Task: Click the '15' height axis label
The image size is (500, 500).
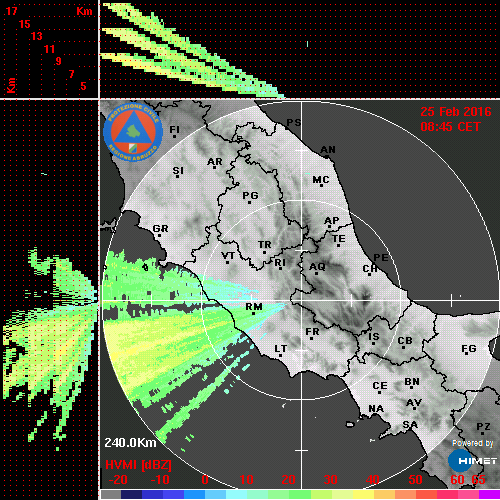Action: point(24,24)
